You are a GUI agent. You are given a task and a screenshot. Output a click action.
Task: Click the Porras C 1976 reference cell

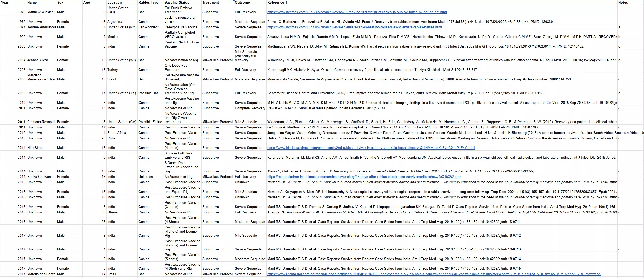pos(442,20)
